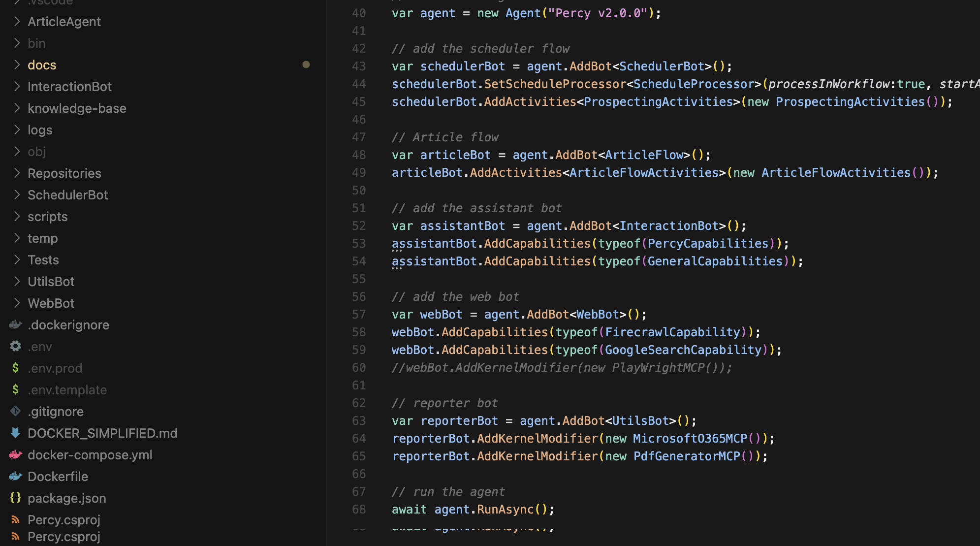The width and height of the screenshot is (980, 546).
Task: Click the dollar icon beside .env.prod
Action: [x=15, y=368]
